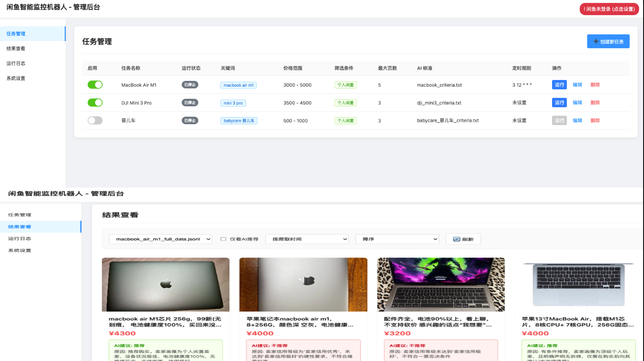Screen dimensions: 644x361
Task: Open 运行日志 in the results page sidebar
Action: point(41,239)
